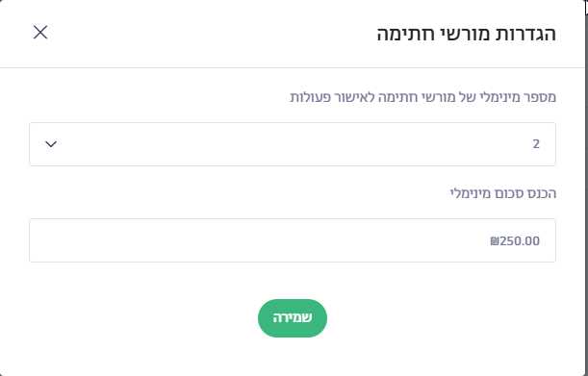Click the X icon in the header
The height and width of the screenshot is (376, 588).
(x=40, y=33)
